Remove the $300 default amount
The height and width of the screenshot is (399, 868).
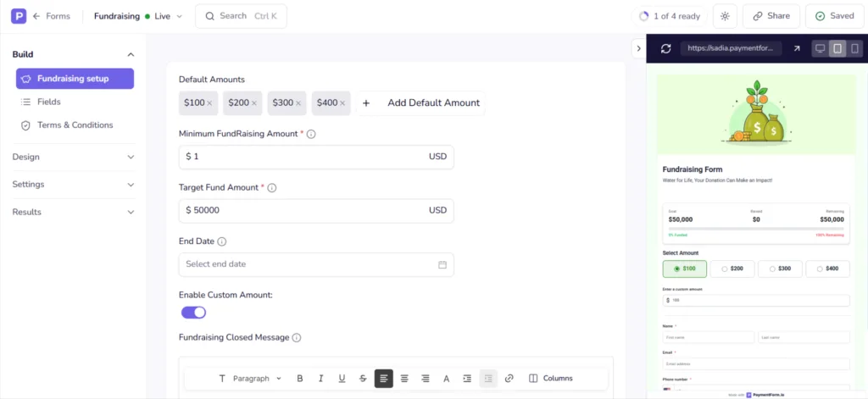point(298,103)
